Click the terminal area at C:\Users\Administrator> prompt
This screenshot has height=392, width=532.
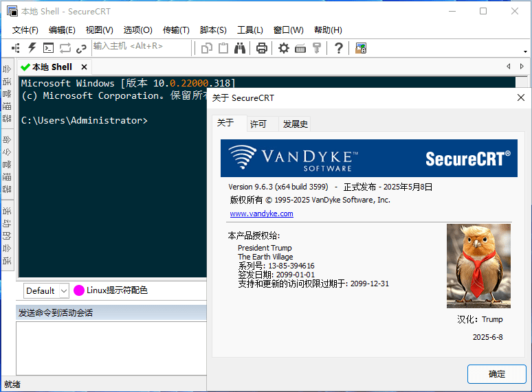coord(84,121)
